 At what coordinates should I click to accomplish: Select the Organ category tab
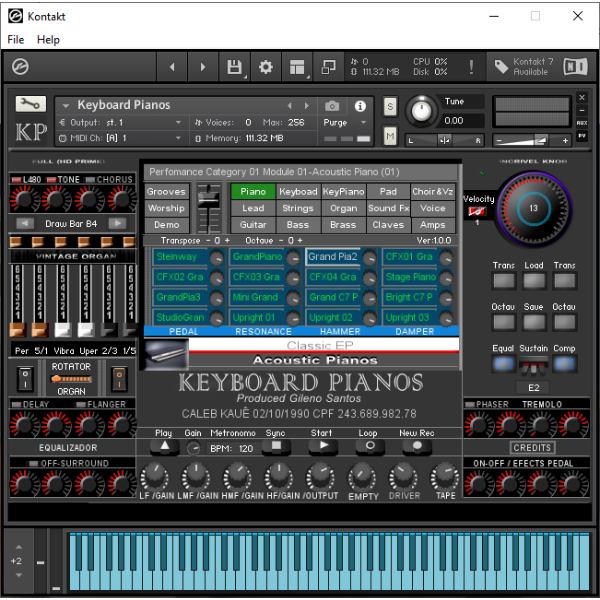click(343, 208)
